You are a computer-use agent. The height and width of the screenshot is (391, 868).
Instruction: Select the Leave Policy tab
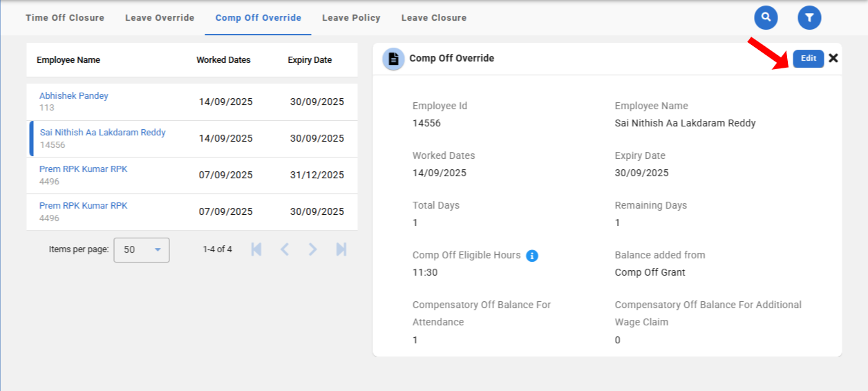[x=351, y=18]
